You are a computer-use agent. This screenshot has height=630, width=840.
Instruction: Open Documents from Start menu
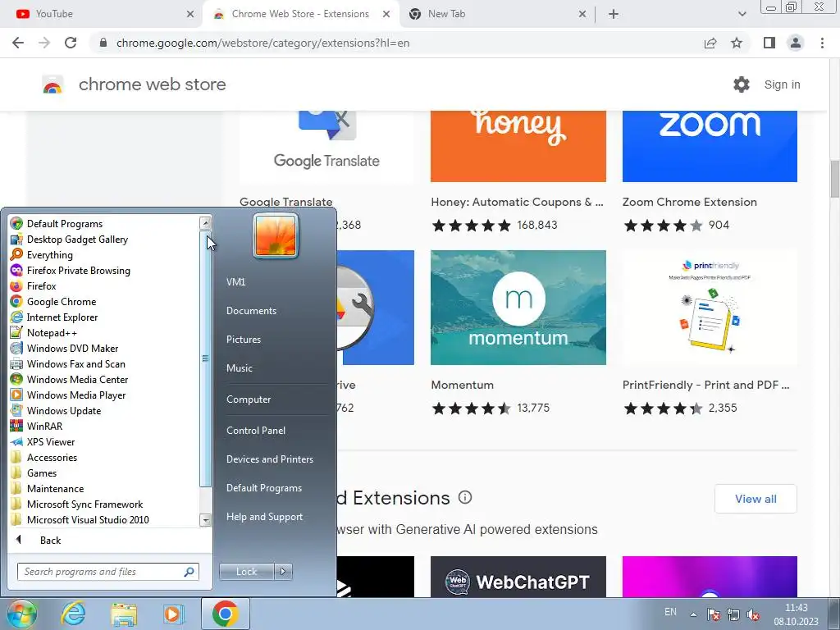click(x=251, y=310)
